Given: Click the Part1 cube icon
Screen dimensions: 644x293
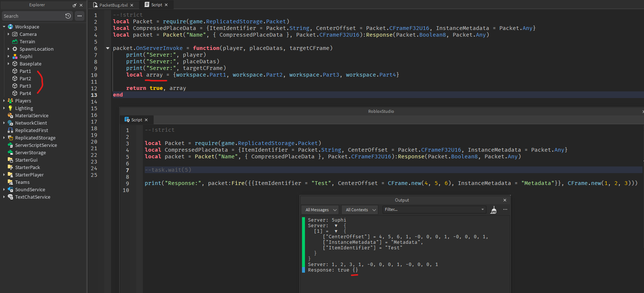Looking at the screenshot, I should (x=15, y=71).
